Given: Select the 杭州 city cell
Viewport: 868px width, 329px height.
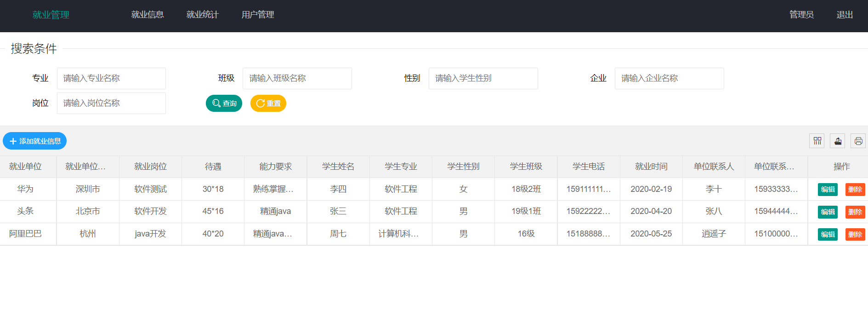Looking at the screenshot, I should tap(88, 234).
